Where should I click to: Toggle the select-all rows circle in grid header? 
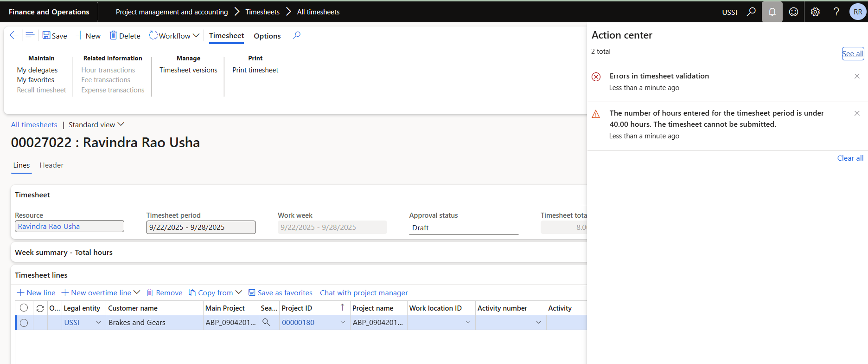tap(24, 308)
